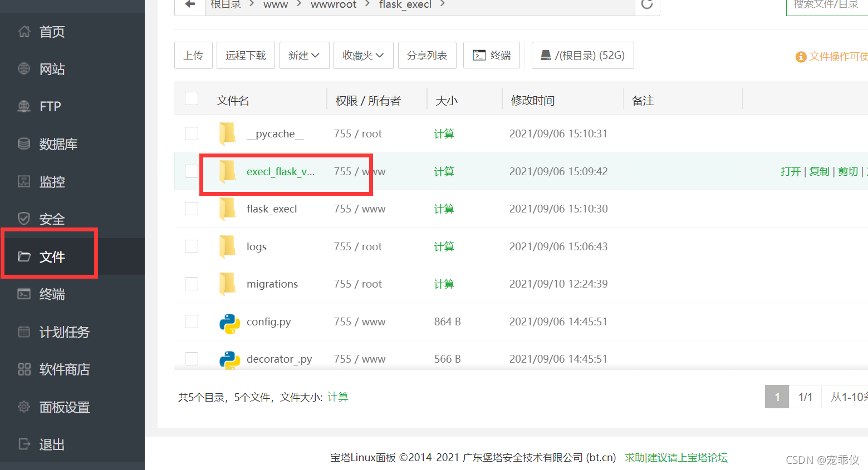868x470 pixels.
Task: Refresh the file list
Action: (647, 4)
